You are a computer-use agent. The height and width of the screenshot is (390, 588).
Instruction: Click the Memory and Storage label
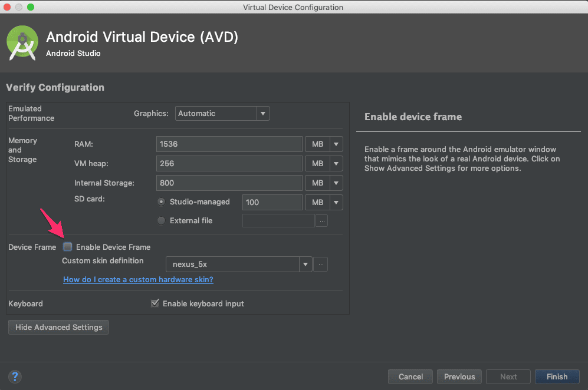click(x=22, y=150)
